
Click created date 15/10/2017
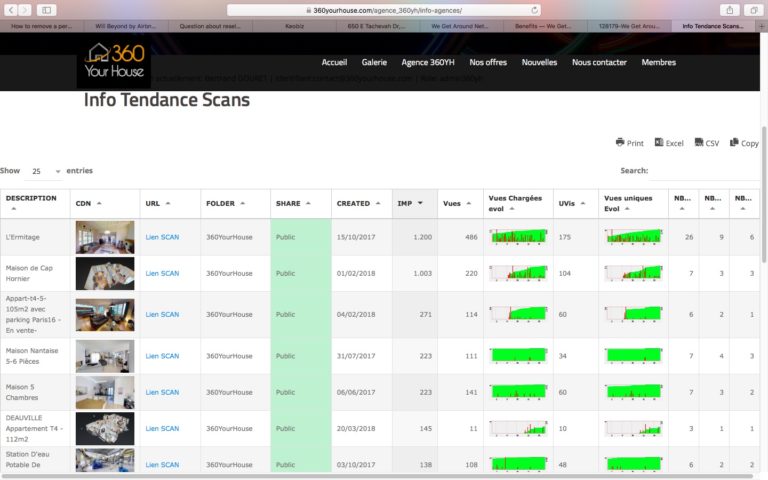[356, 237]
